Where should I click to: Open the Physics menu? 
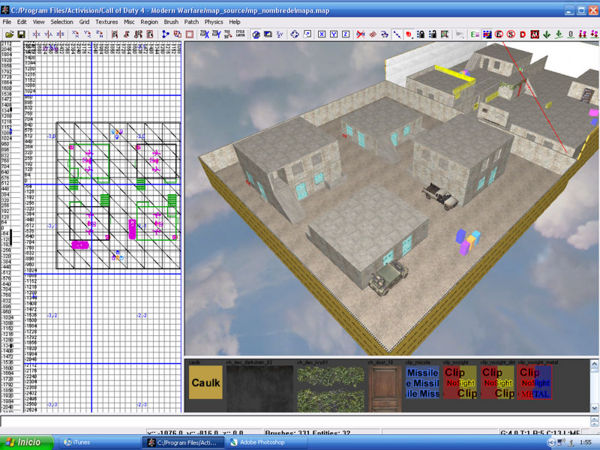click(214, 22)
